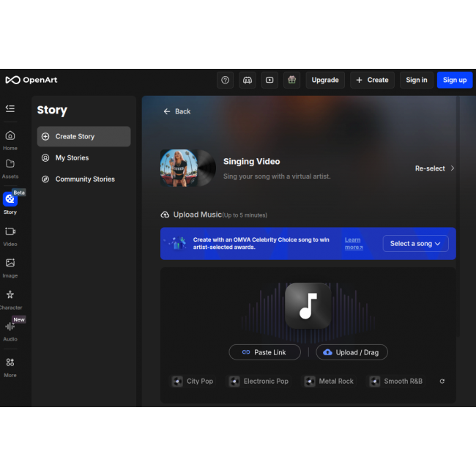The image size is (476, 476).
Task: Open the Create dropdown in header
Action: [x=372, y=80]
